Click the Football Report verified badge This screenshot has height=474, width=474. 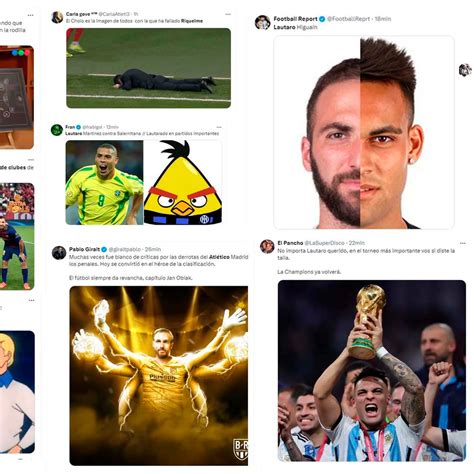[322, 19]
